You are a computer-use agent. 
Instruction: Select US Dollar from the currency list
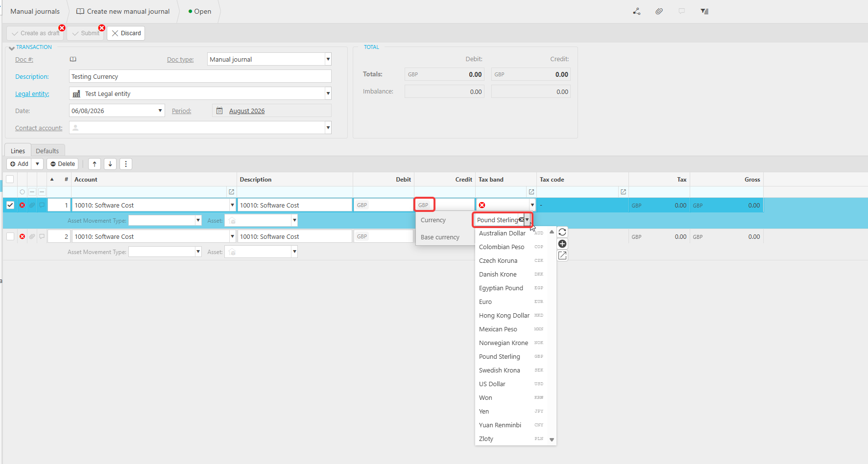[511, 384]
